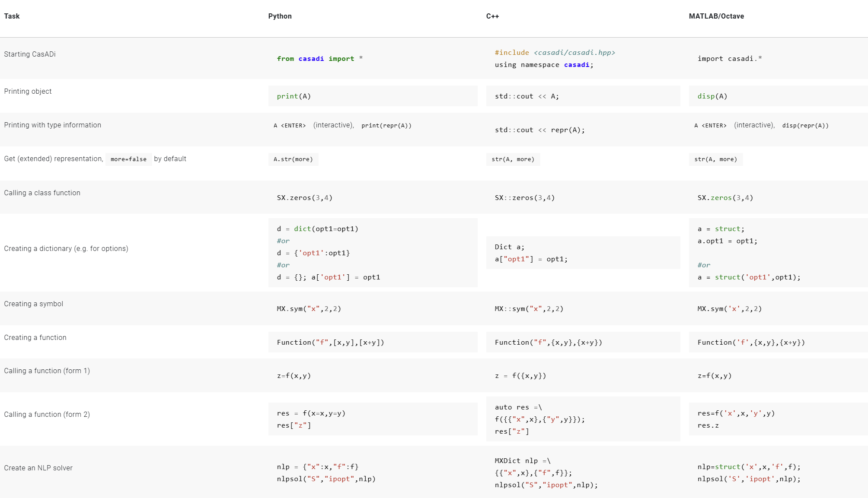Click the 'MXDict nlp =\' C++ line
868x498 pixels.
[x=522, y=461]
